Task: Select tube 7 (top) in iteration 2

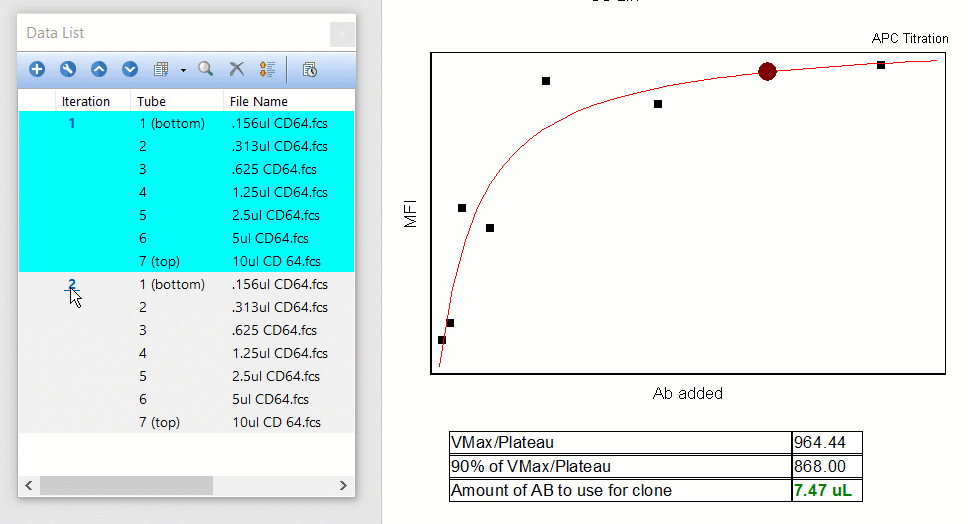Action: point(159,422)
